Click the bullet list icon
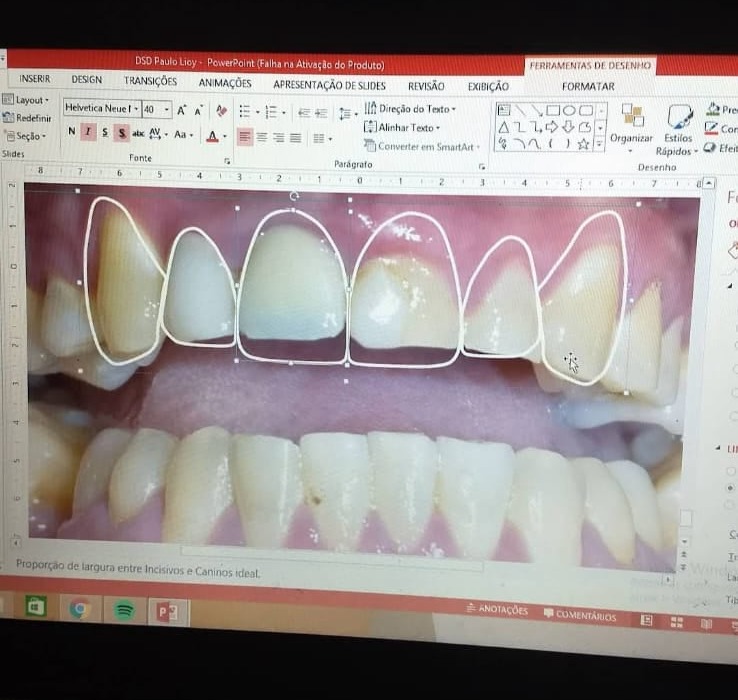Screen dimensions: 738x700 point(246,112)
